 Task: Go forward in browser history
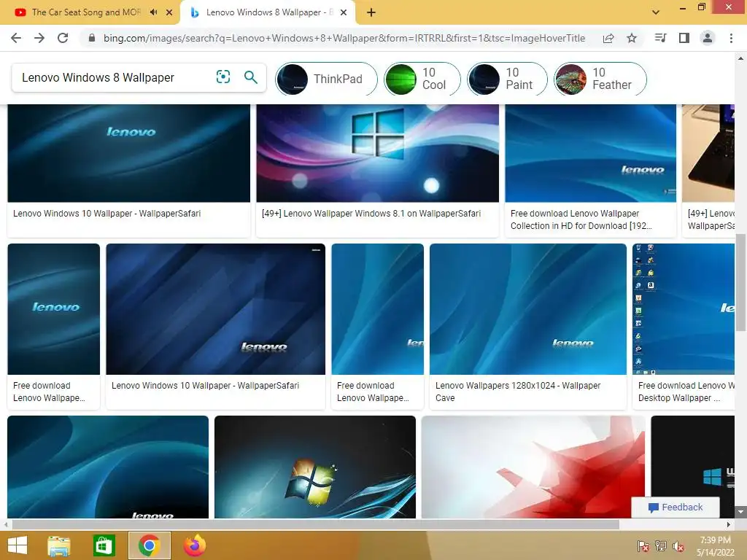tap(39, 38)
